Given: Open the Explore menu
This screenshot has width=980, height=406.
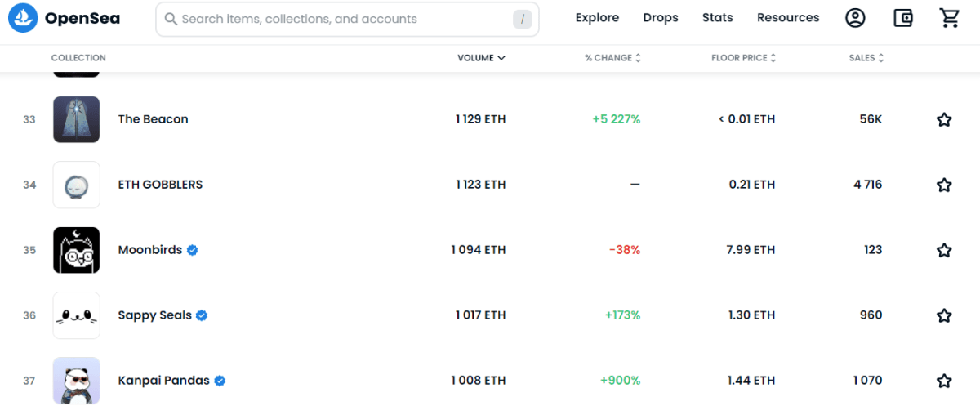Looking at the screenshot, I should click(597, 18).
